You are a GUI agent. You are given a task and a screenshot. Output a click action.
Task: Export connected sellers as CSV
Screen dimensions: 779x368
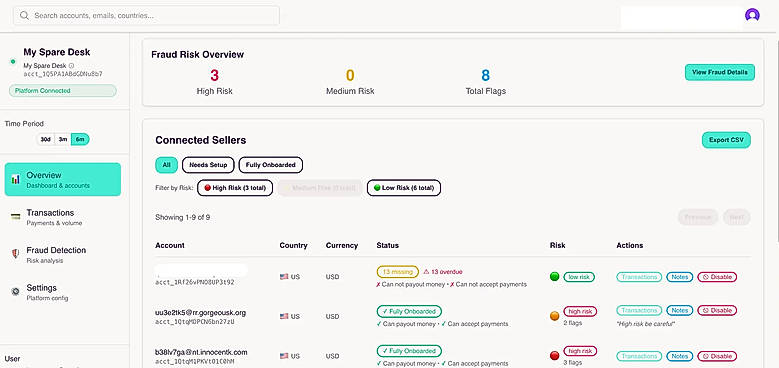(726, 140)
